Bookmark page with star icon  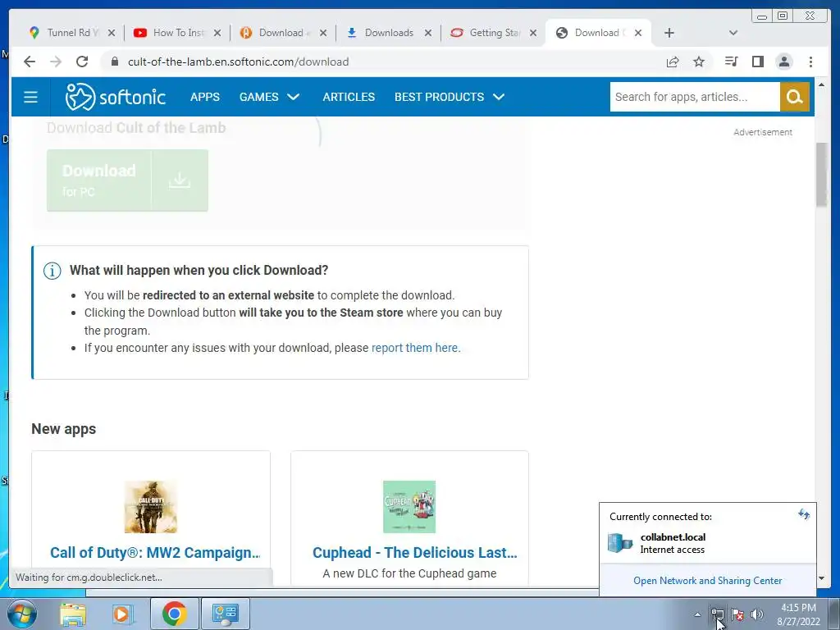pos(699,62)
